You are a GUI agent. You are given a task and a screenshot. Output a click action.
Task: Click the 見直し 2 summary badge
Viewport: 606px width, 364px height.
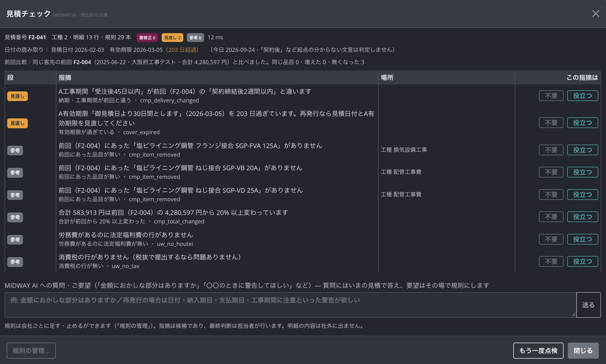[172, 38]
